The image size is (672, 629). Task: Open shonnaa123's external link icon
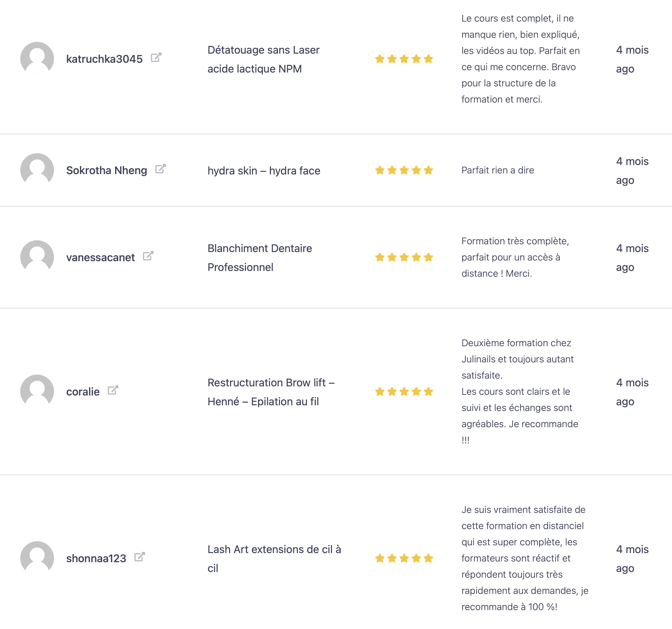tap(139, 557)
